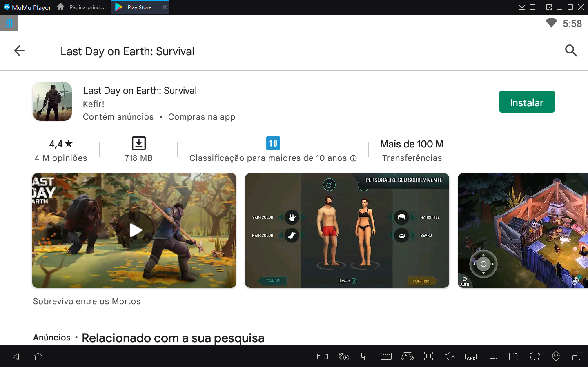Mute the emulator audio
This screenshot has height=367, width=588.
click(450, 356)
